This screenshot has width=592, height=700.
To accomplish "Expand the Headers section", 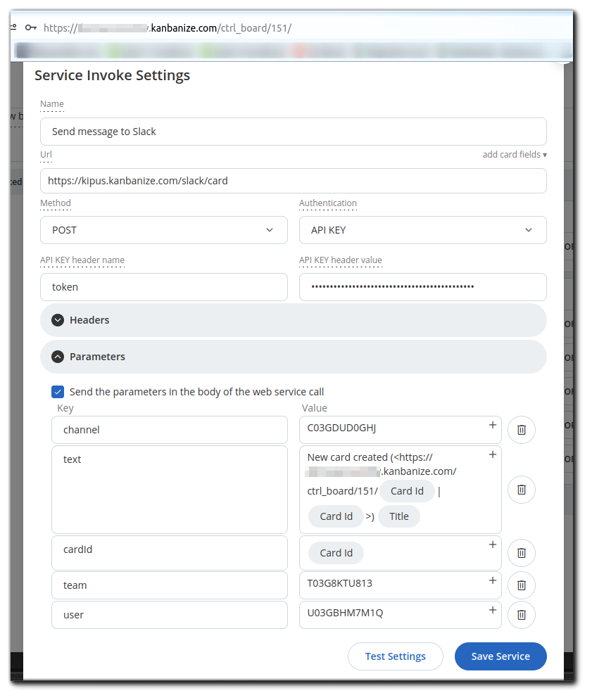I will (293, 320).
